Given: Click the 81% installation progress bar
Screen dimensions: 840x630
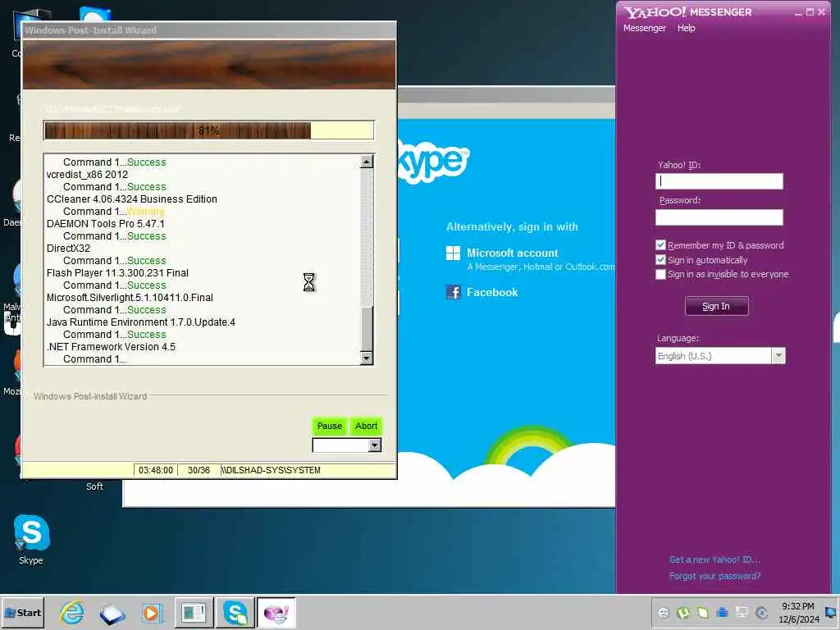Looking at the screenshot, I should click(x=208, y=130).
